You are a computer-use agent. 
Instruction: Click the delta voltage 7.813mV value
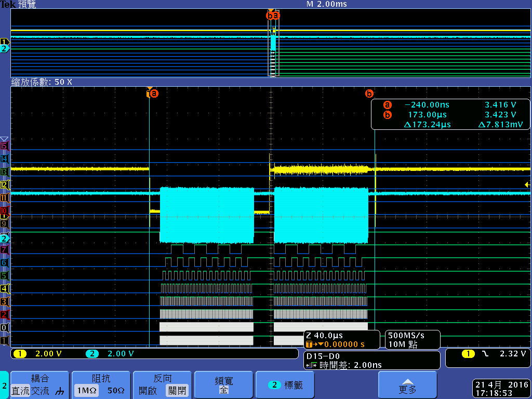tap(500, 125)
